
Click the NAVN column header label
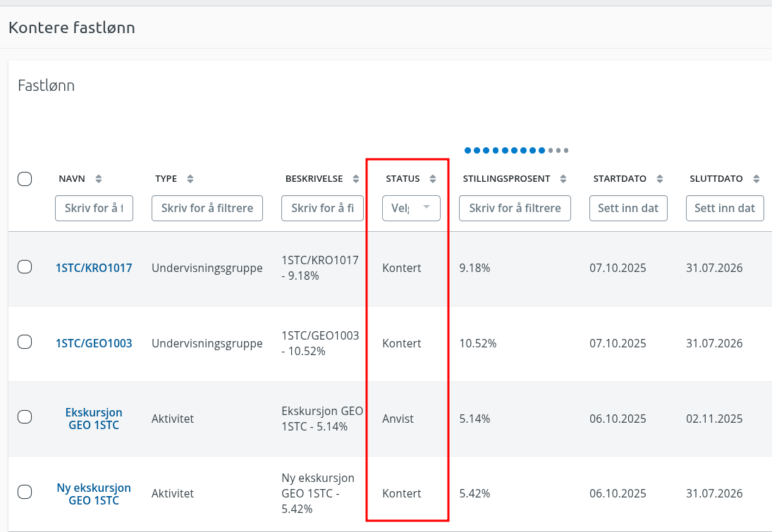click(x=72, y=179)
